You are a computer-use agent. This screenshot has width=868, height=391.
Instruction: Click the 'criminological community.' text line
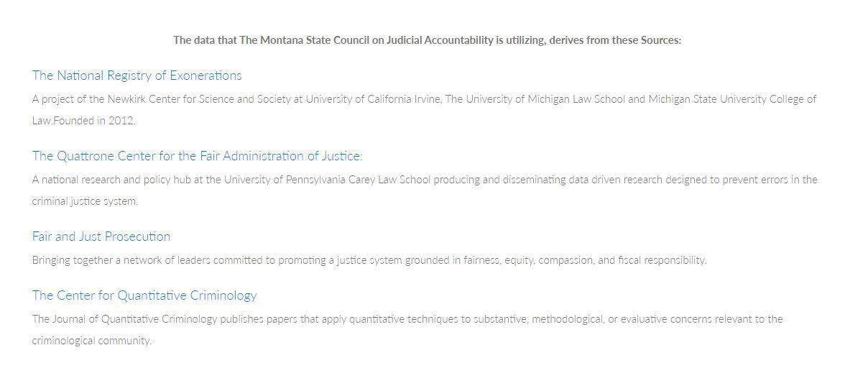point(92,341)
